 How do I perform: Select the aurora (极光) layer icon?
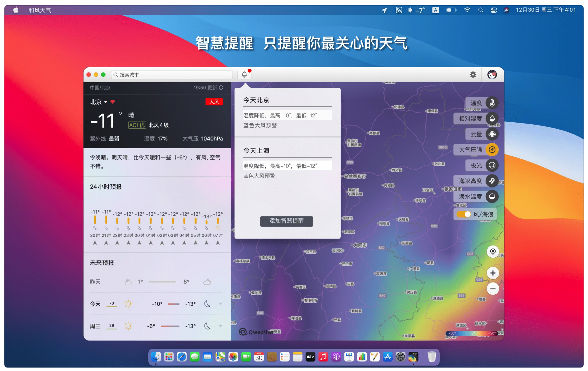point(492,165)
